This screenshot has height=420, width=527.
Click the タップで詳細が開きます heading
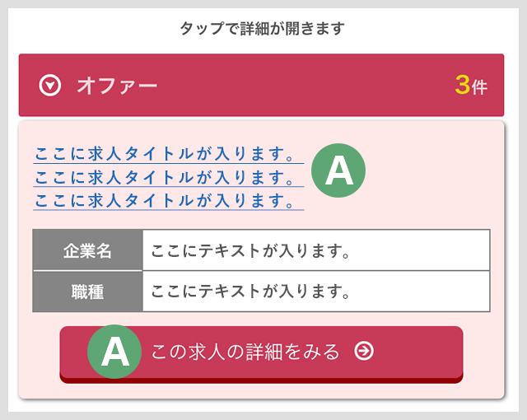click(x=263, y=28)
